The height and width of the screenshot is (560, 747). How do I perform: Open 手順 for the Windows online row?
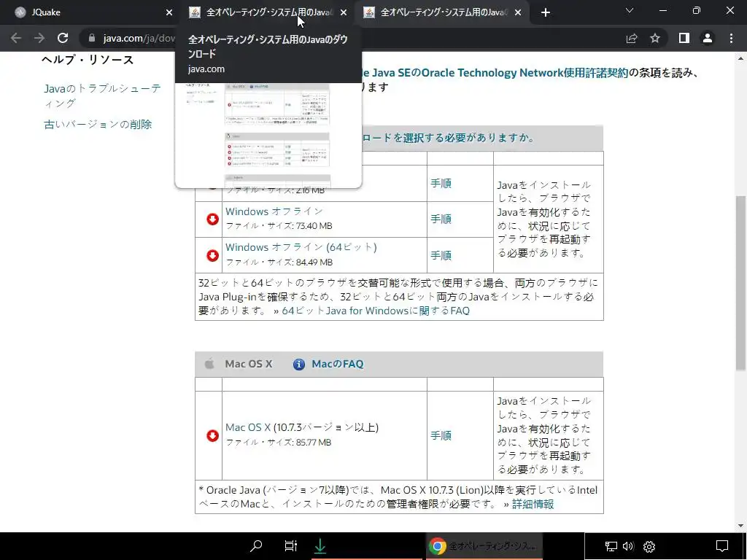(x=441, y=183)
